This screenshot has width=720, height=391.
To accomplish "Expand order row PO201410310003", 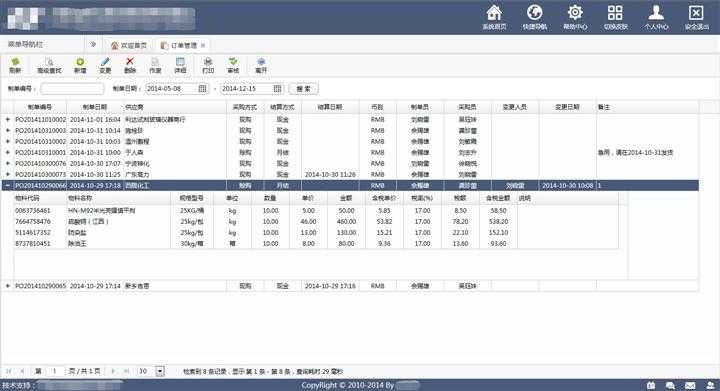I will (7, 130).
